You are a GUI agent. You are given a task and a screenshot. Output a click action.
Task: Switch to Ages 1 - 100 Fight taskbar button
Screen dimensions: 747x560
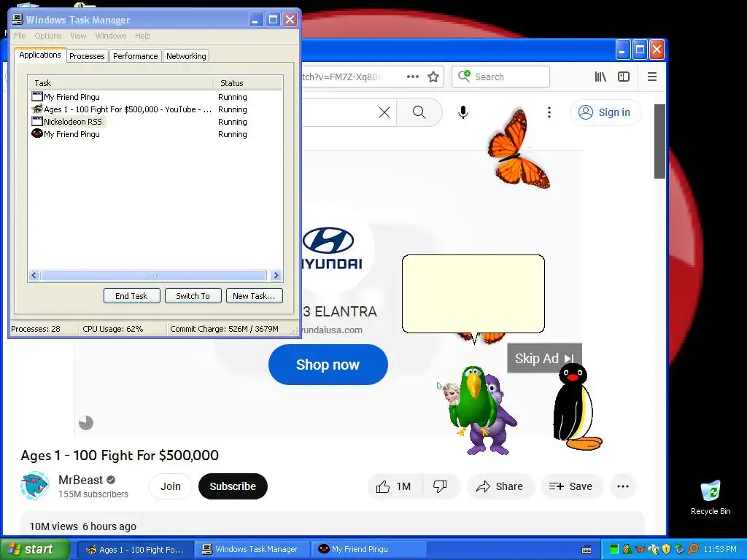(x=135, y=550)
